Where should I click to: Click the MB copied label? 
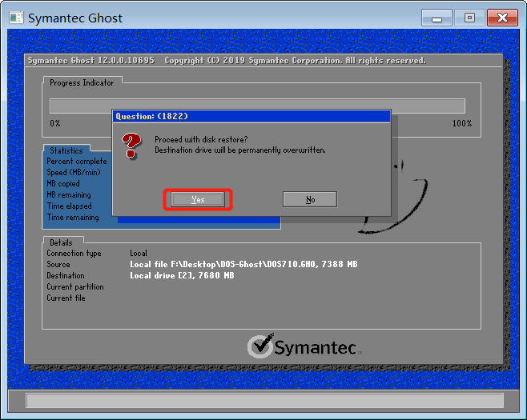tap(63, 184)
